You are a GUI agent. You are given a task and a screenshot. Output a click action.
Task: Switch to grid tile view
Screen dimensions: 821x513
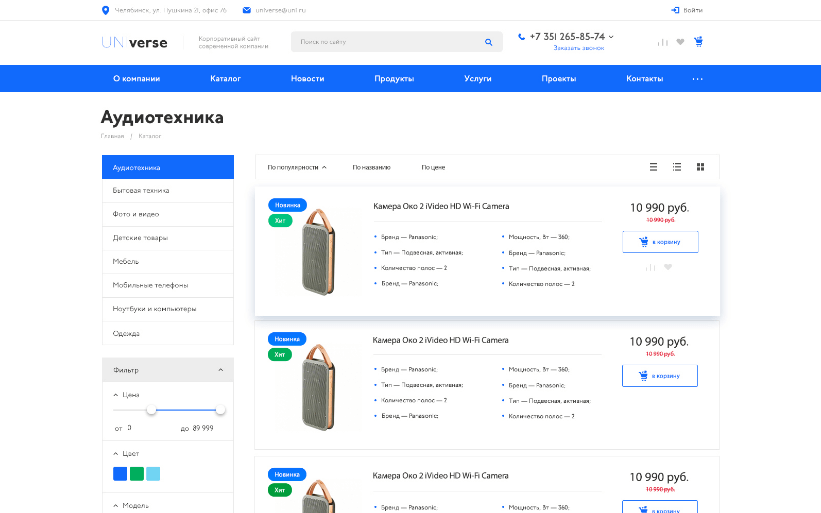pyautogui.click(x=701, y=167)
